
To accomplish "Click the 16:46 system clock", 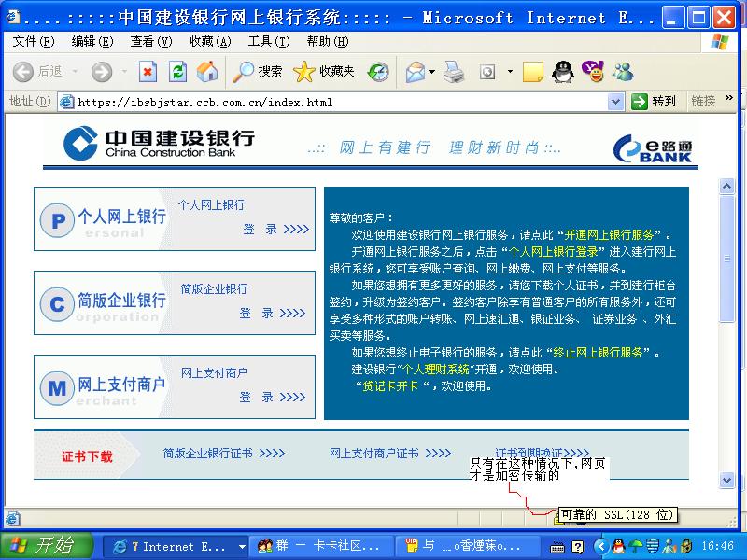I will click(x=717, y=546).
